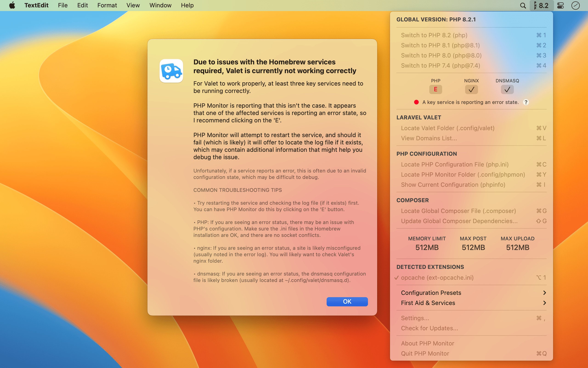Choose View Domains List...

(x=471, y=138)
